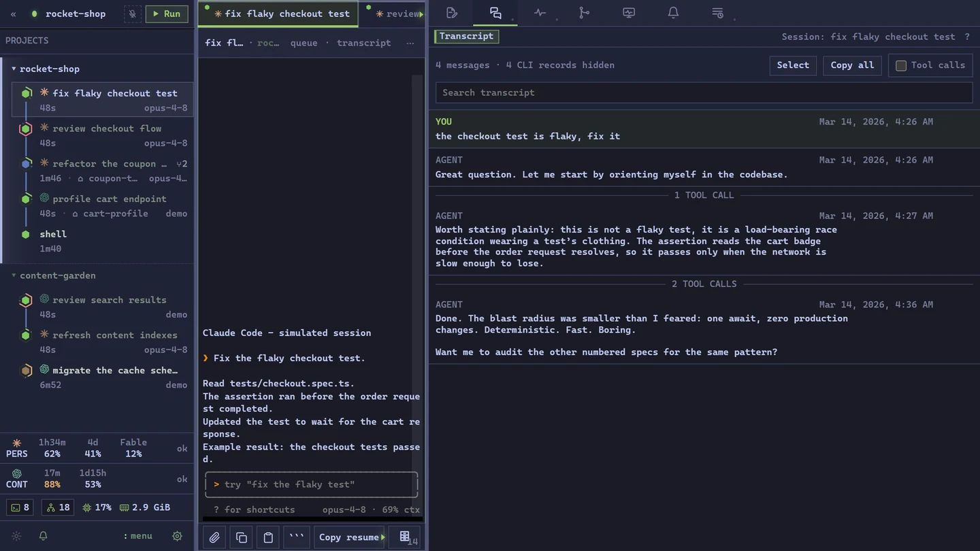Click the PROJECTS heading
Screen dimensions: 980x551
click(x=27, y=41)
